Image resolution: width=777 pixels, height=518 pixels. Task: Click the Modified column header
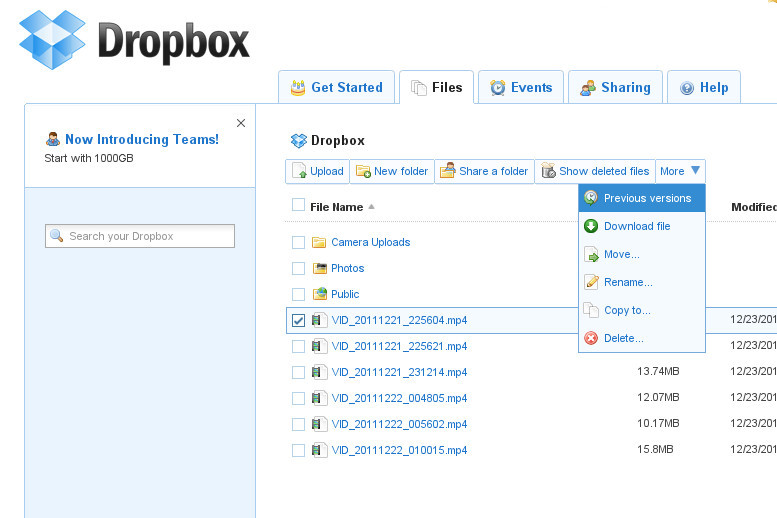pyautogui.click(x=754, y=207)
